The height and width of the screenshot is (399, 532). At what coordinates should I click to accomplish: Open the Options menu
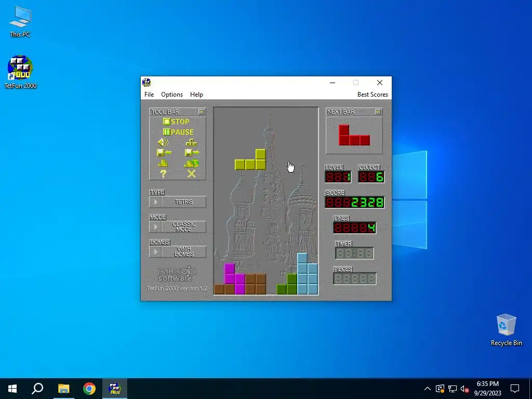[x=172, y=95]
